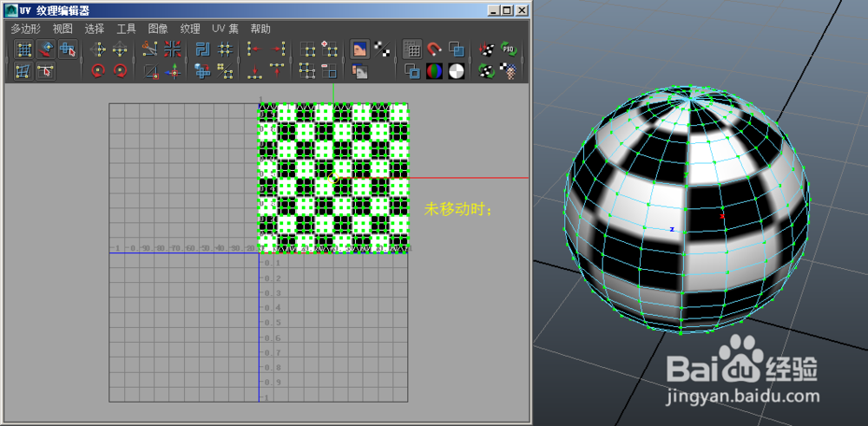
Task: Minimize the UV 纹理编辑器 window
Action: (x=495, y=10)
